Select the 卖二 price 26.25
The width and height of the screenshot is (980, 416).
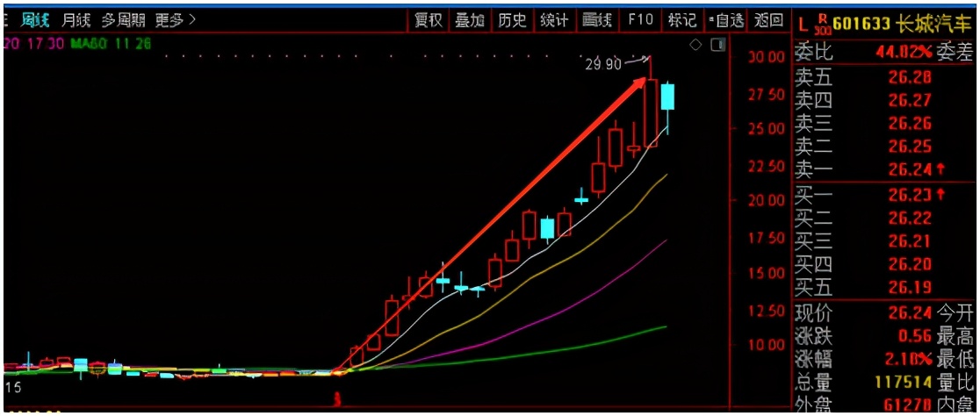click(x=911, y=147)
